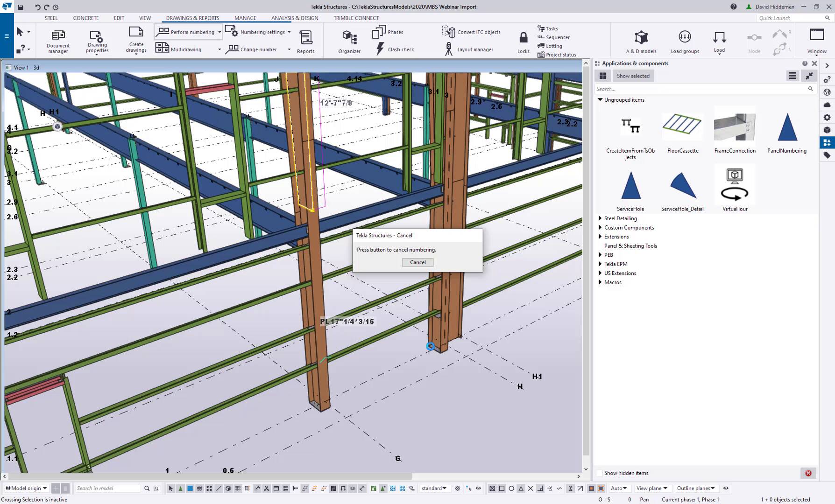Open Drawing properties
This screenshot has width=835, height=504.
pyautogui.click(x=97, y=41)
